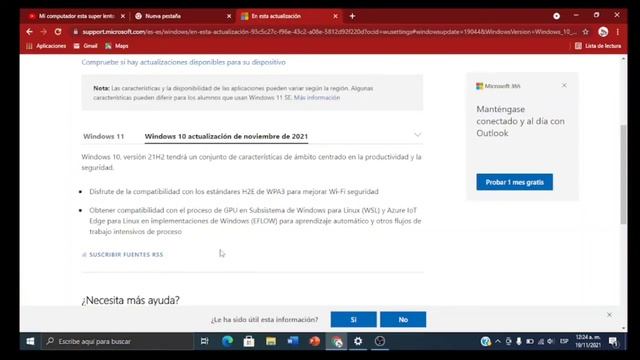This screenshot has height=360, width=640.
Task: Close the 'Mi computador esta super lento' tab
Action: 123,16
